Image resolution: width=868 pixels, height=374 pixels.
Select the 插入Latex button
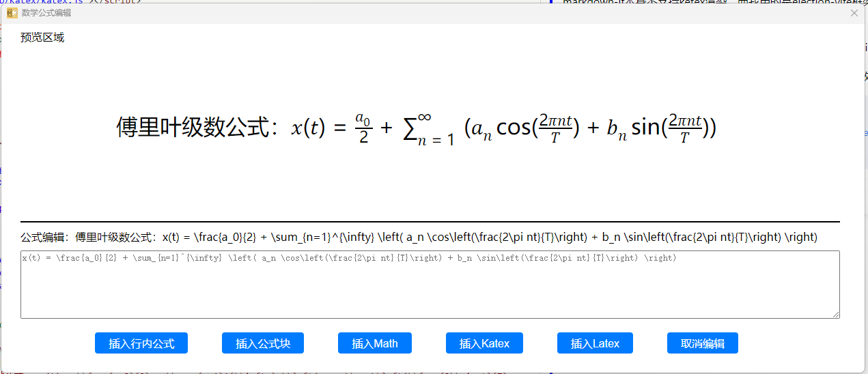click(x=595, y=343)
